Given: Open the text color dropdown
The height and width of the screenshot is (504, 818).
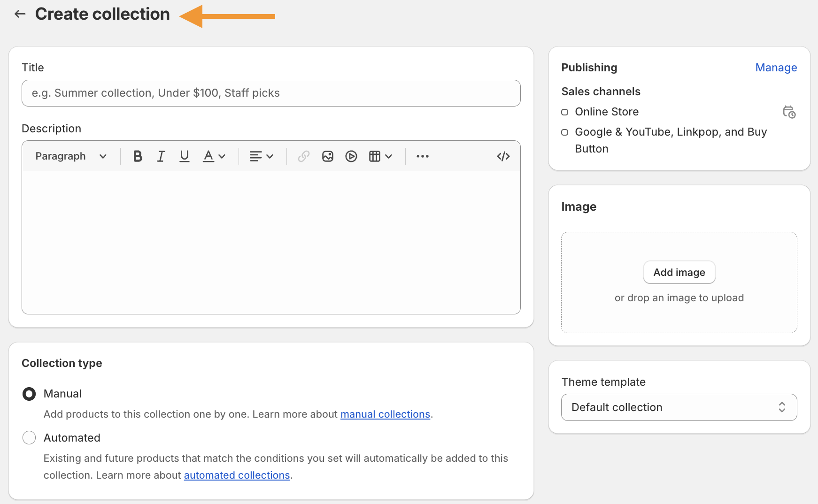Looking at the screenshot, I should tap(214, 156).
